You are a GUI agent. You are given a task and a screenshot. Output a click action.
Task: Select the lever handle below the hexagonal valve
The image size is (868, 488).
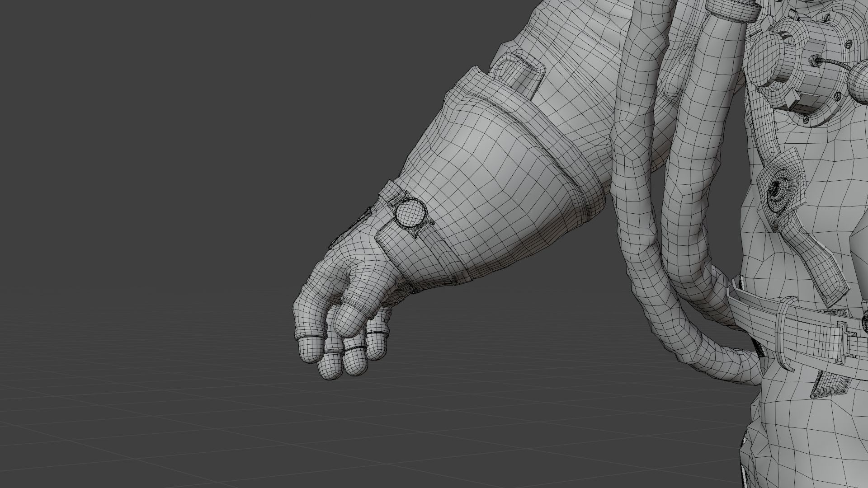(814, 258)
